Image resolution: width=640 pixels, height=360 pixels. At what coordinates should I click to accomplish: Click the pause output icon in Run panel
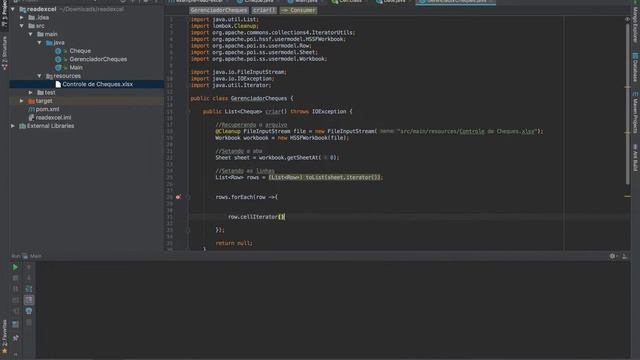tap(15, 289)
